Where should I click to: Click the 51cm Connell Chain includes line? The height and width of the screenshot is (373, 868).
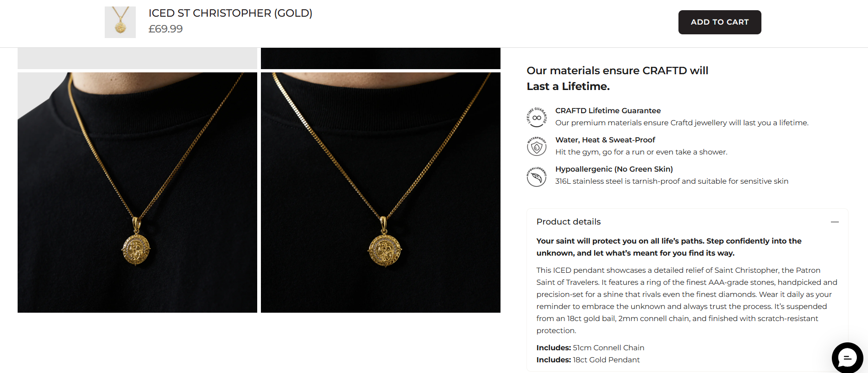[590, 347]
